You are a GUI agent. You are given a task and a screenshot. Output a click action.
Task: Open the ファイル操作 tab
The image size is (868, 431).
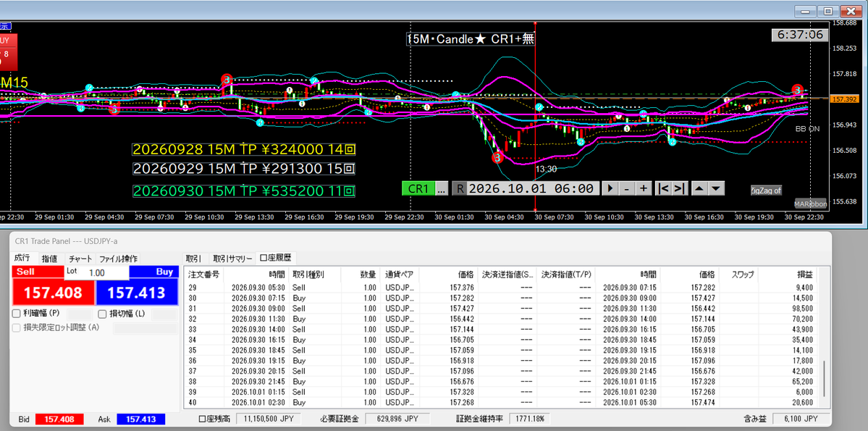(119, 259)
